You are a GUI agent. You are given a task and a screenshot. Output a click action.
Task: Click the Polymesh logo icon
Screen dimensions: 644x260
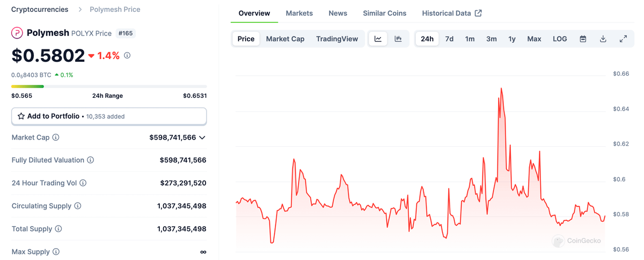[x=18, y=33]
